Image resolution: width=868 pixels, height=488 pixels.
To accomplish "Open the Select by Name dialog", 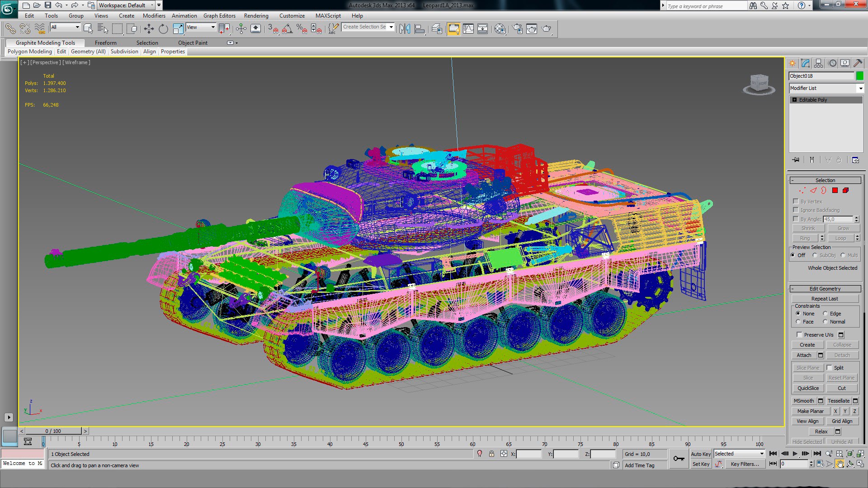I will [103, 29].
